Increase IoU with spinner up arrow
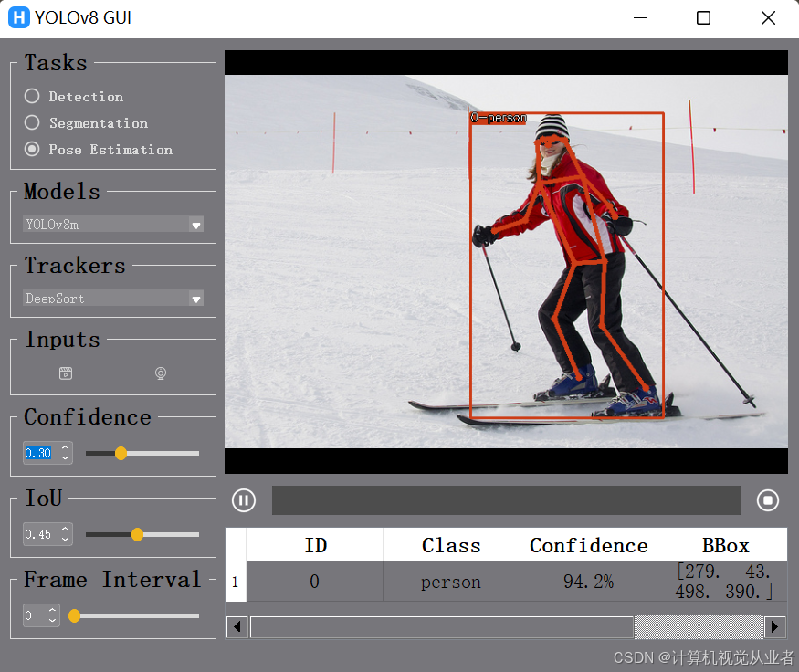 (x=65, y=530)
